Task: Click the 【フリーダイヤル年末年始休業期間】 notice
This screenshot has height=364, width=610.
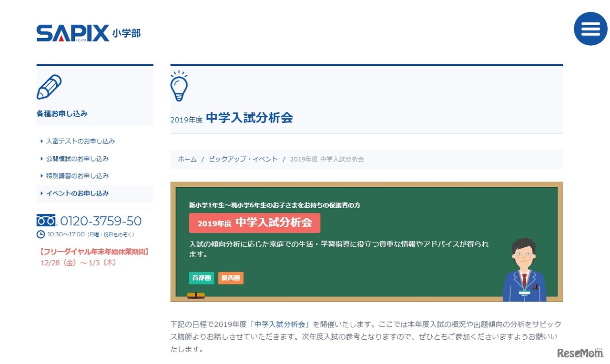Action: tap(93, 252)
